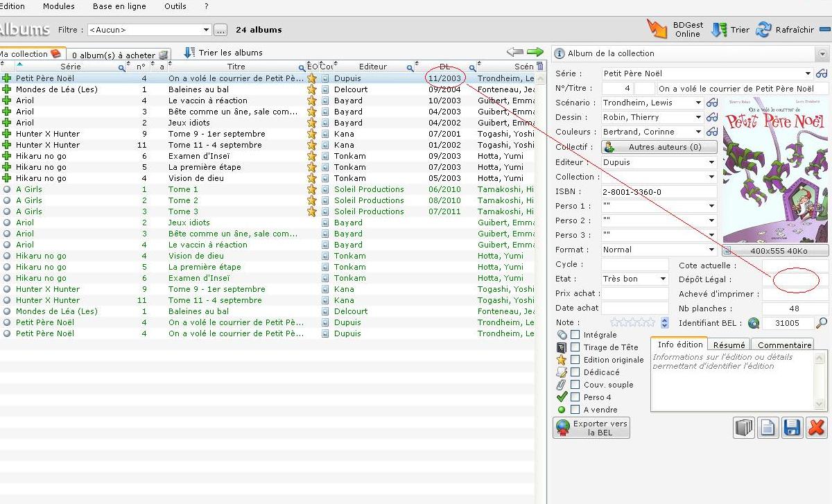
Task: Check the Intégrale checkbox
Action: point(575,335)
